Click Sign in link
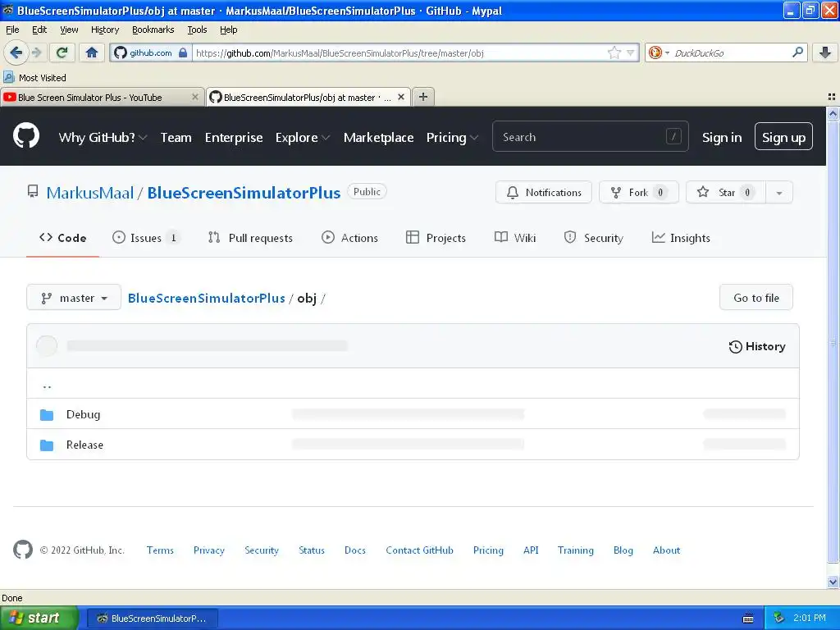Image resolution: width=840 pixels, height=630 pixels. [x=722, y=137]
